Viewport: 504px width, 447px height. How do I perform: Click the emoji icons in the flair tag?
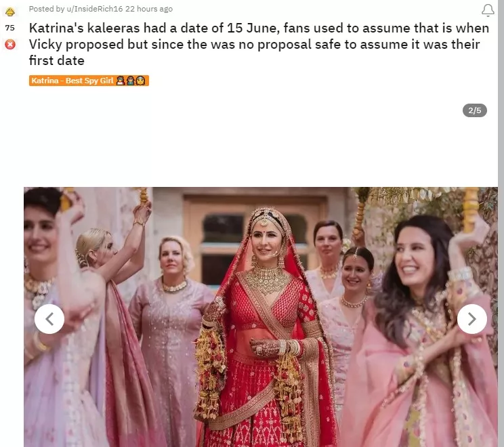click(x=131, y=81)
